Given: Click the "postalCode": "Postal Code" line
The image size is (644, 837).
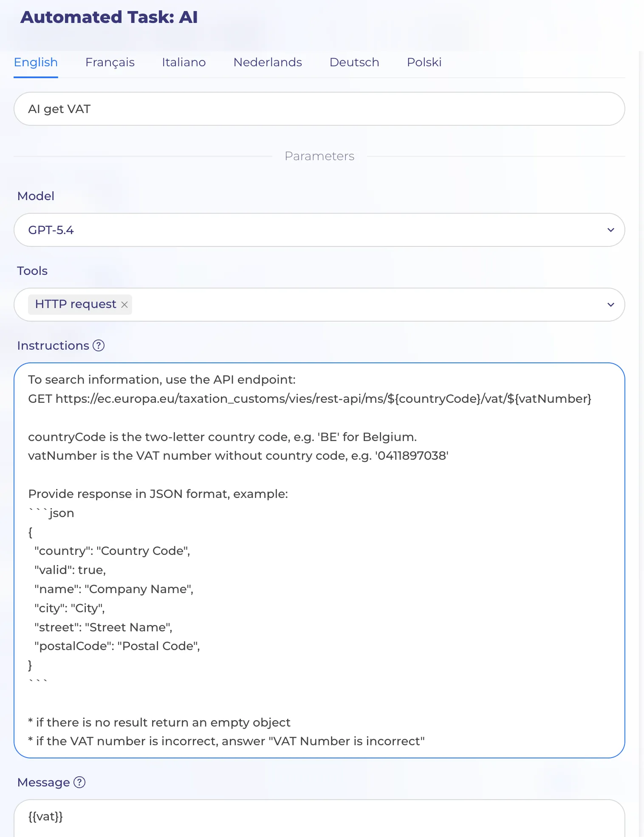Looking at the screenshot, I should coord(117,646).
